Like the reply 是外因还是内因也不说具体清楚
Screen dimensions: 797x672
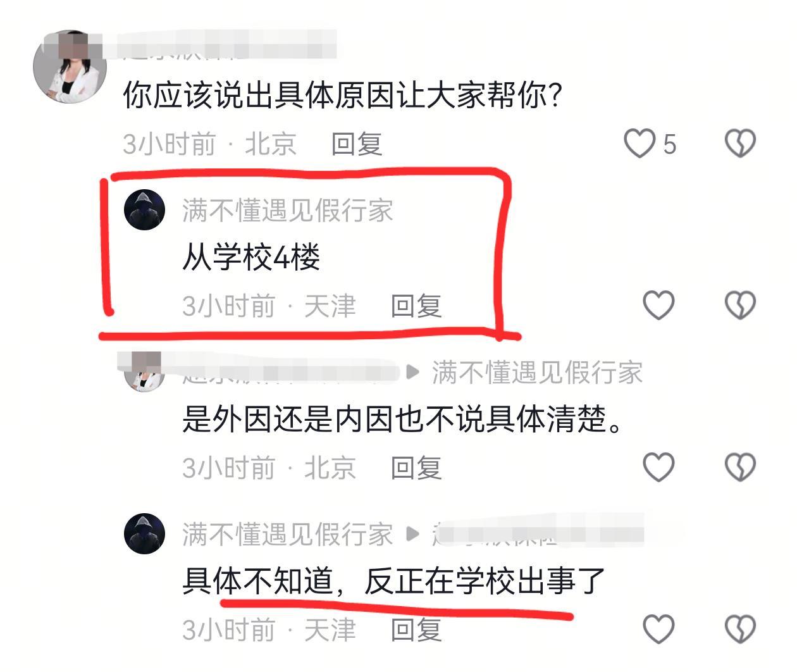coord(658,467)
